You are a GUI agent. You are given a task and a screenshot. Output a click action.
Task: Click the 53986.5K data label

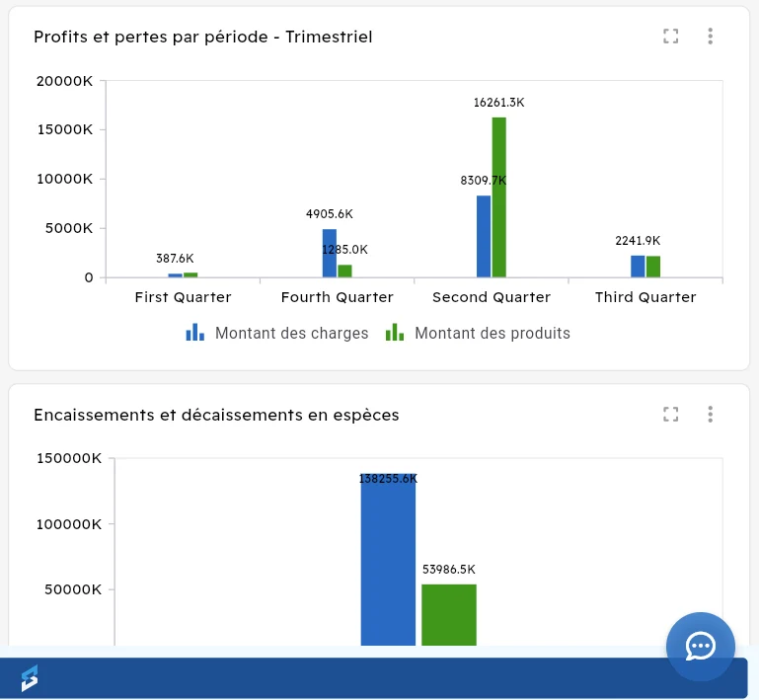[449, 570]
